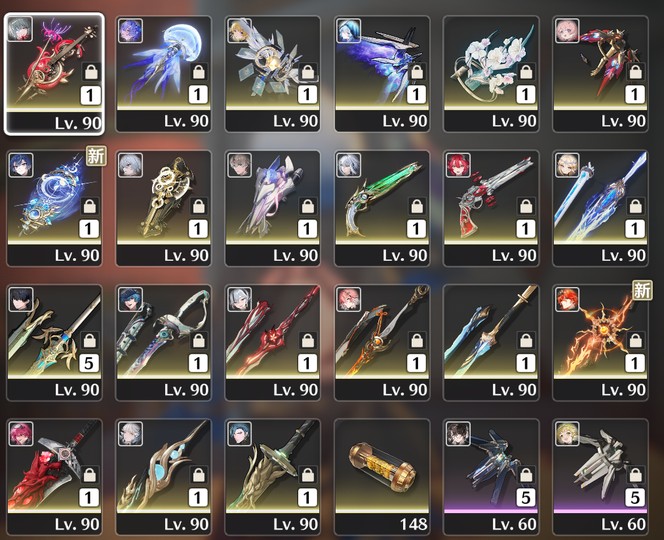Select the white flower bouquet weapon

click(491, 74)
